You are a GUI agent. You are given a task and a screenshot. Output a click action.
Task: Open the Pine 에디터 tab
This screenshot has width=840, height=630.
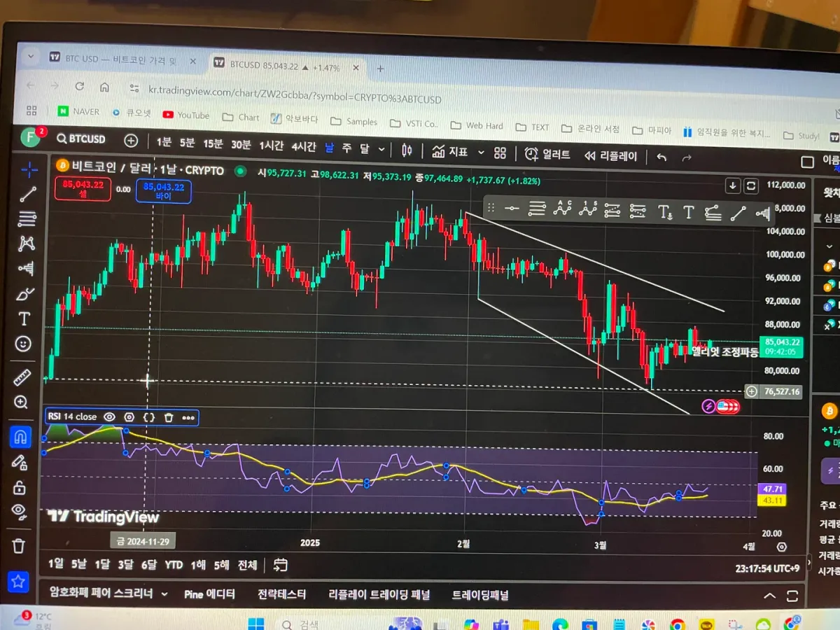(x=209, y=594)
